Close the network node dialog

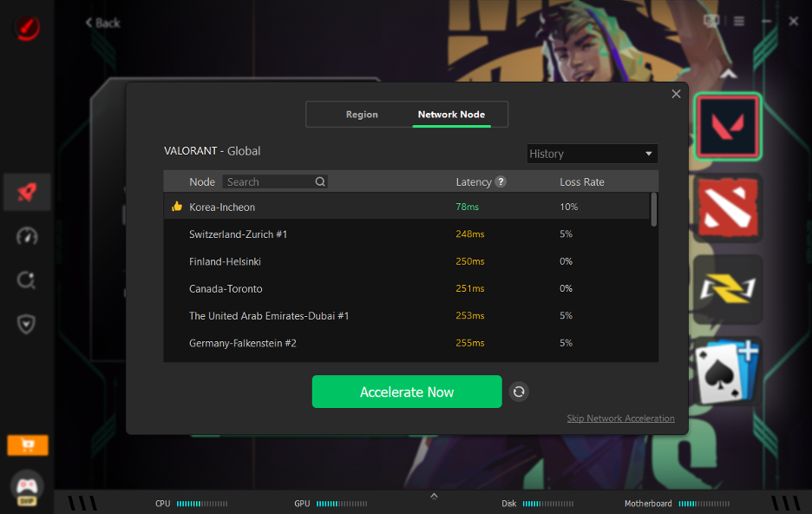[x=676, y=94]
